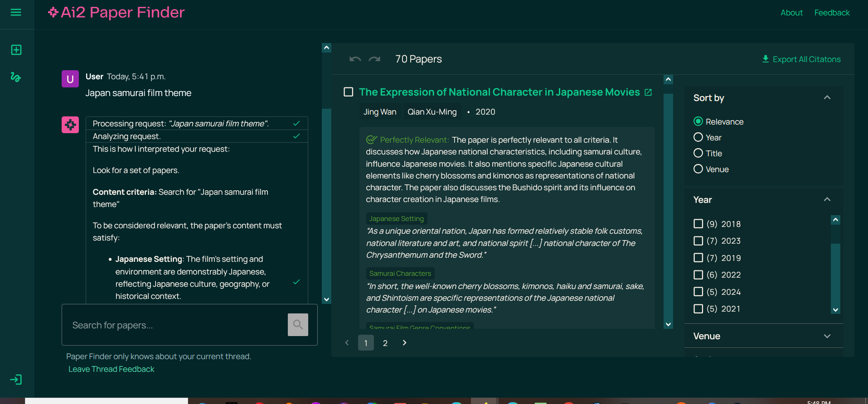Click paper list scroll down arrow
This screenshot has height=404, width=868.
click(x=668, y=324)
